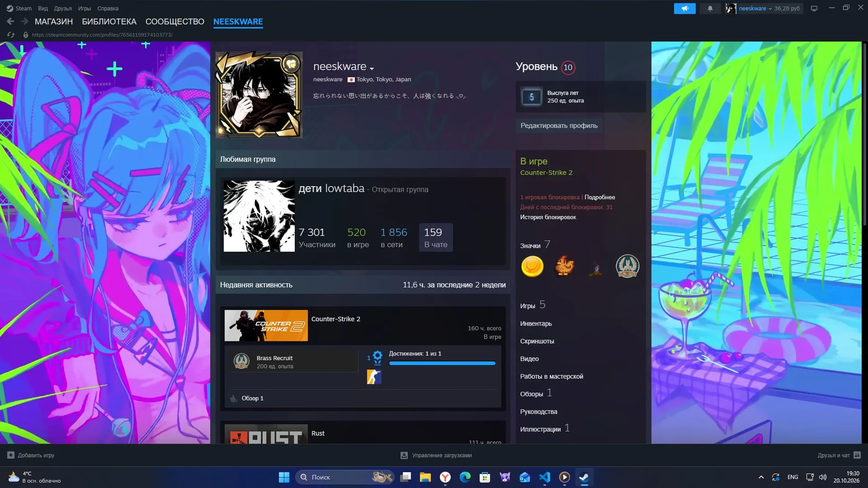This screenshot has width=868, height=488.
Task: Open the chicken badge
Action: [564, 266]
